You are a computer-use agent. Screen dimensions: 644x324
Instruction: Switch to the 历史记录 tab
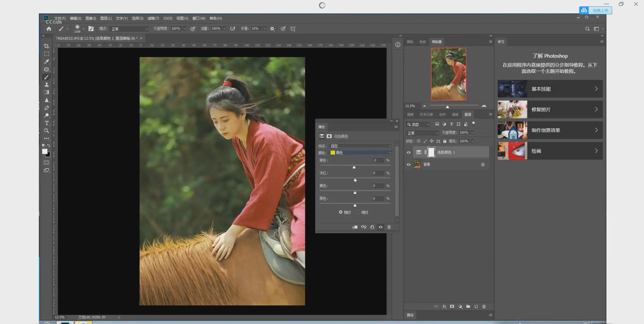[426, 115]
